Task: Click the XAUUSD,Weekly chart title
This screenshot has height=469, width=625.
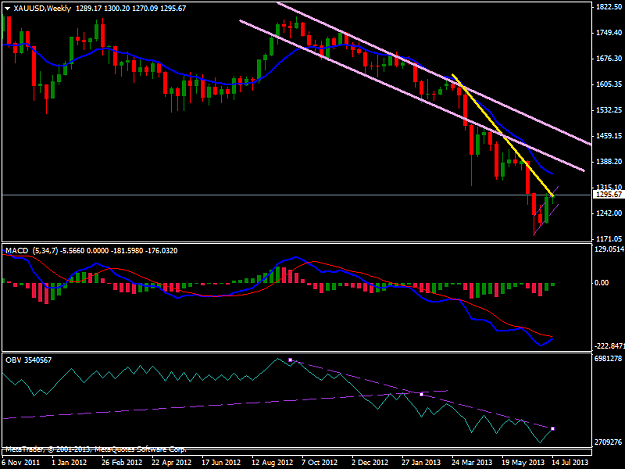Action: (x=42, y=8)
